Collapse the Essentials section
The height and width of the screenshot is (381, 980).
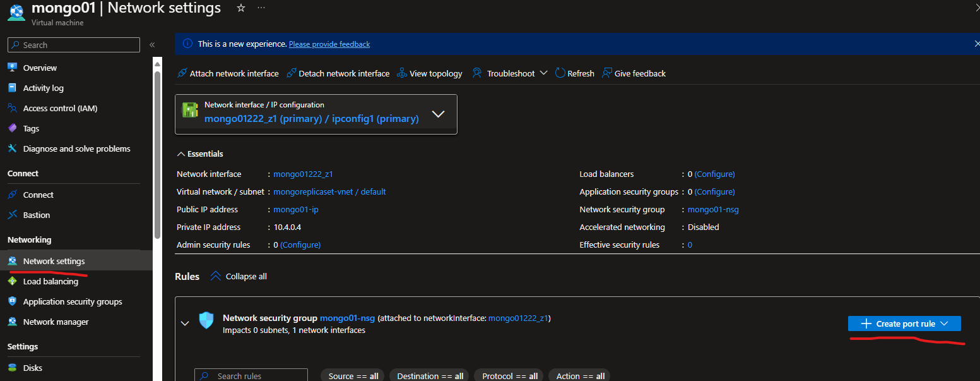[200, 154]
